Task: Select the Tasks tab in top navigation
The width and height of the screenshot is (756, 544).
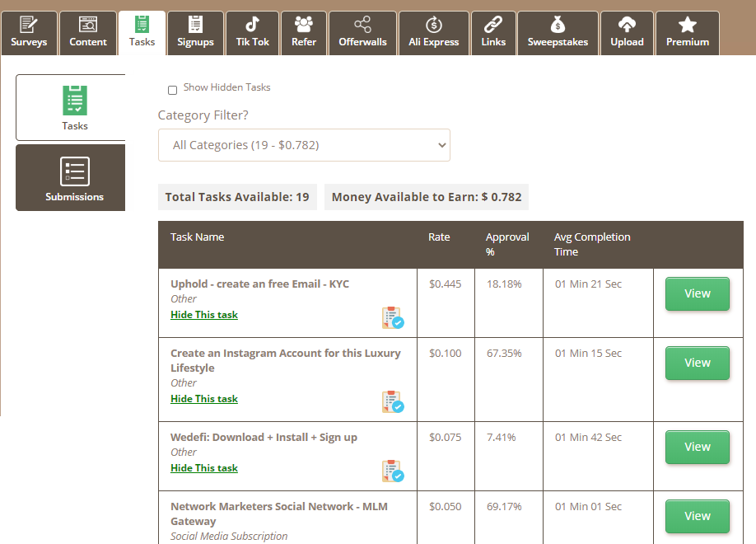Action: [x=142, y=33]
